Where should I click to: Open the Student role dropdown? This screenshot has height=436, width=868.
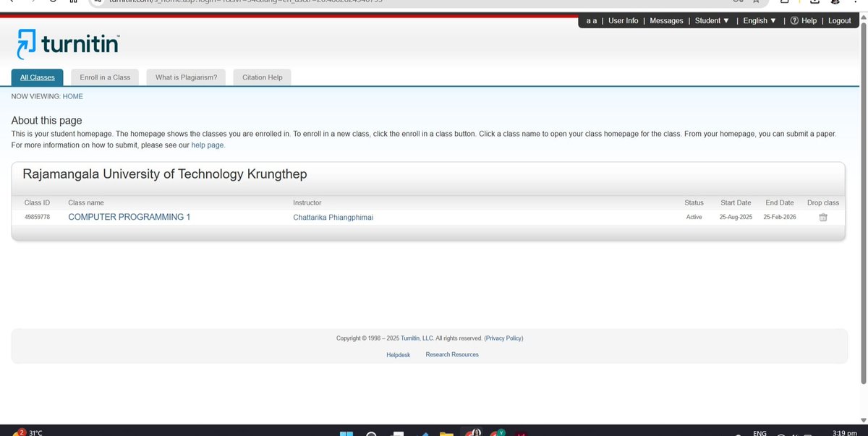tap(712, 21)
